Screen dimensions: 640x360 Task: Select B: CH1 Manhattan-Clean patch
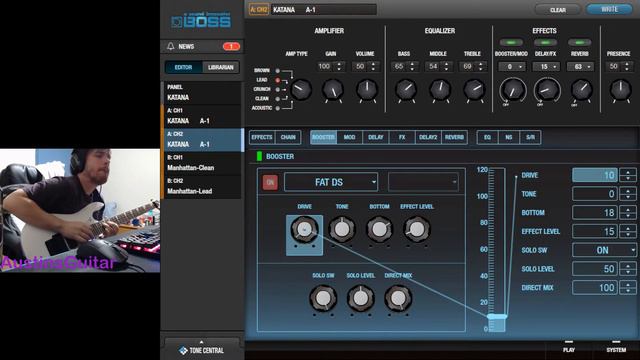point(203,163)
